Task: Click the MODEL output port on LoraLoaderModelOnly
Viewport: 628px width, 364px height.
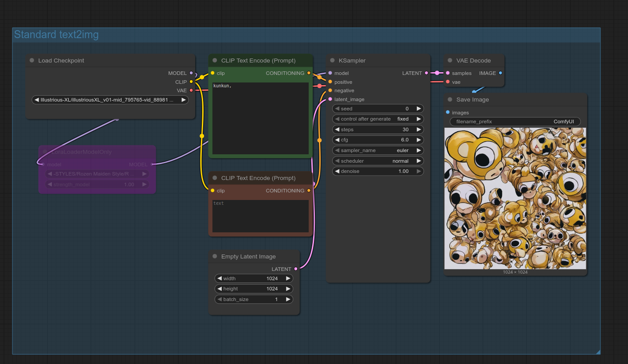Action: 152,164
